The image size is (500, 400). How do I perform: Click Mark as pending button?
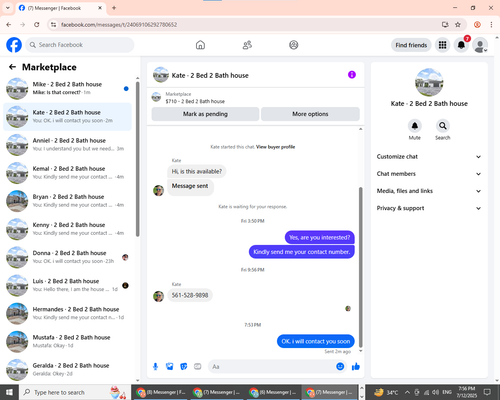[205, 114]
